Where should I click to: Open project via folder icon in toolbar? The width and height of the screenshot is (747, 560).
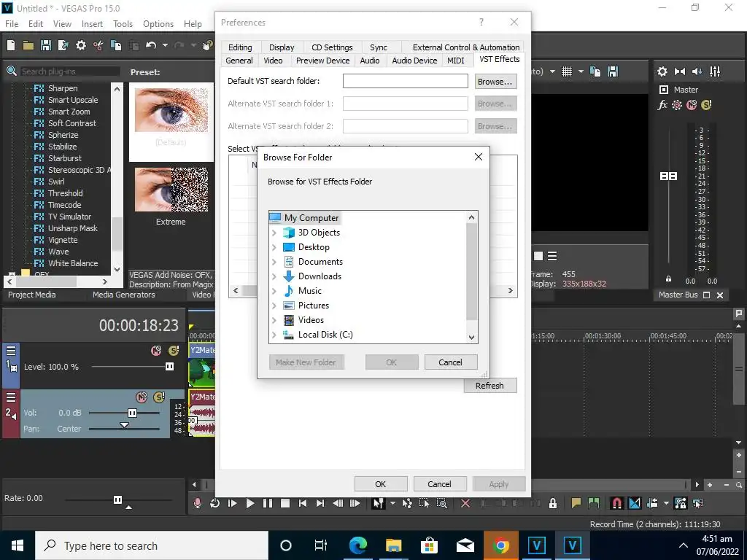point(28,45)
